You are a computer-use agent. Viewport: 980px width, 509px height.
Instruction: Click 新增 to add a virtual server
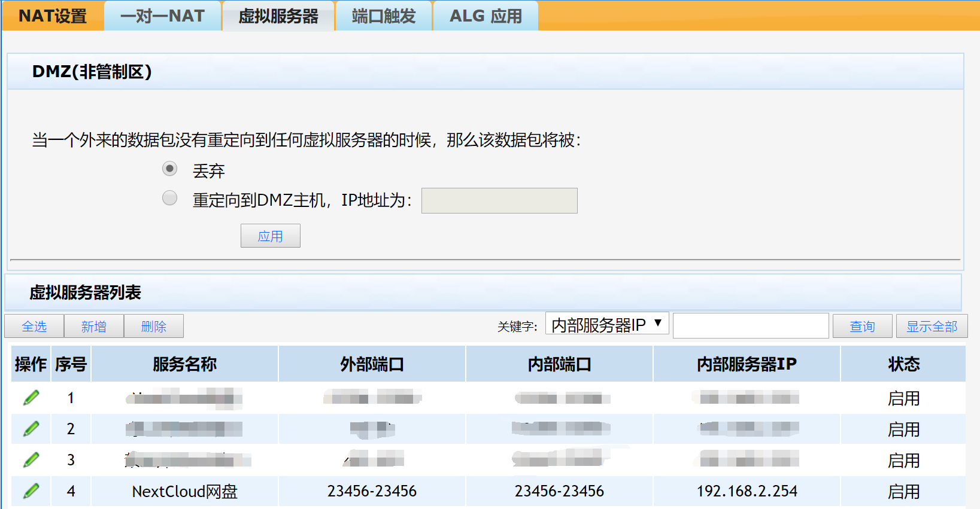(94, 327)
